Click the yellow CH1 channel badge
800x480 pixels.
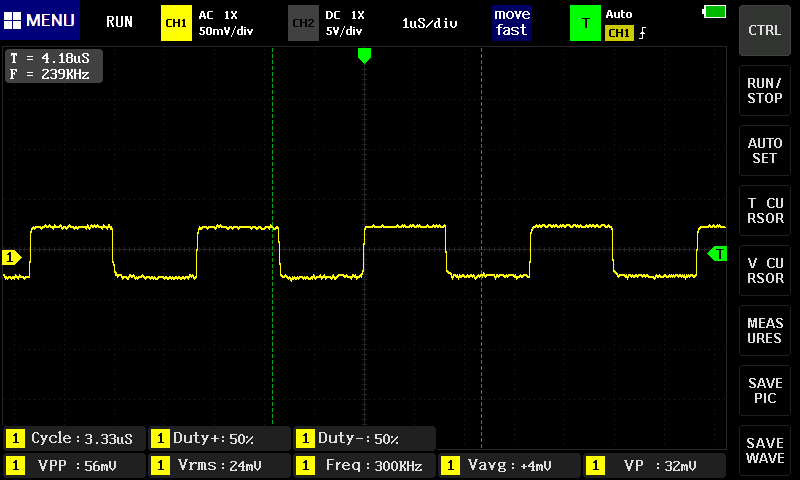[x=176, y=23]
